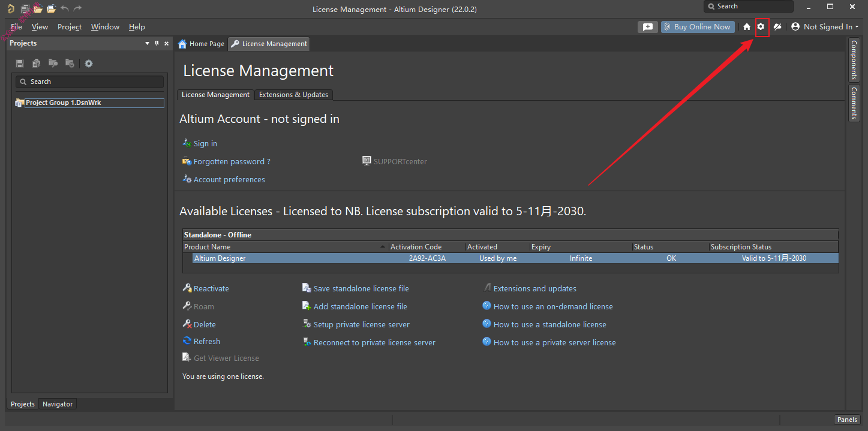868x431 pixels.
Task: Select the Altium Designer license row name
Action: [x=220, y=258]
